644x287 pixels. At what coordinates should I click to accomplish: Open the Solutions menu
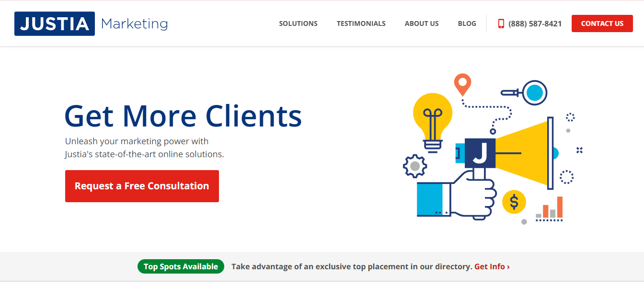[298, 23]
